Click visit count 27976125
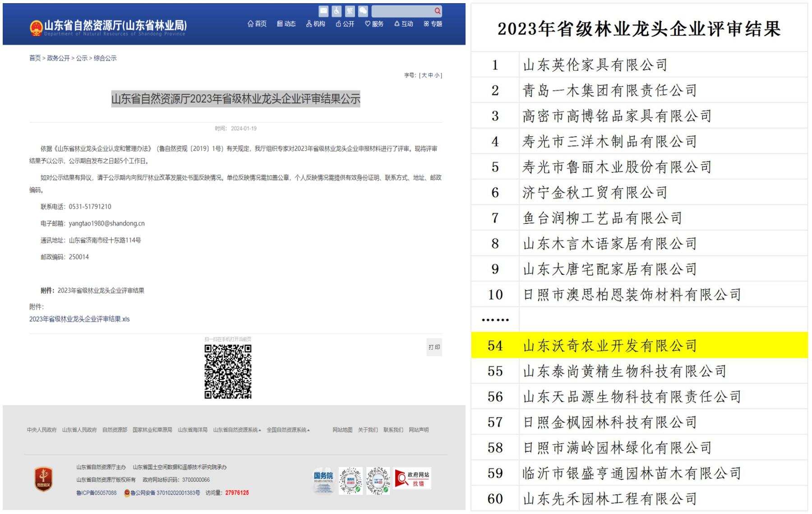Viewport: 812px width, 514px height. [x=237, y=493]
